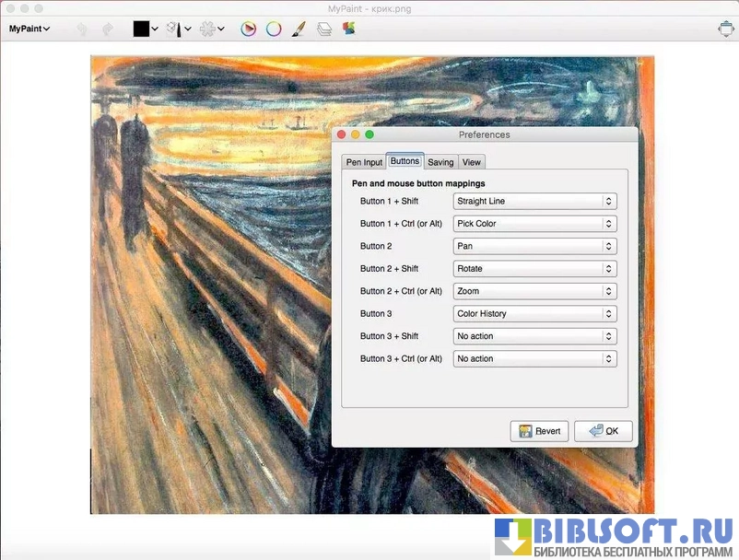This screenshot has height=560, width=739.
Task: Expand the Button 1 + Shift dropdown
Action: [x=534, y=201]
